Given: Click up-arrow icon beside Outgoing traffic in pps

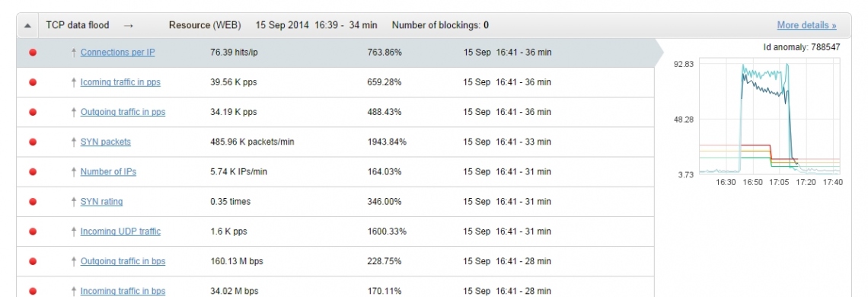Looking at the screenshot, I should pos(74,112).
